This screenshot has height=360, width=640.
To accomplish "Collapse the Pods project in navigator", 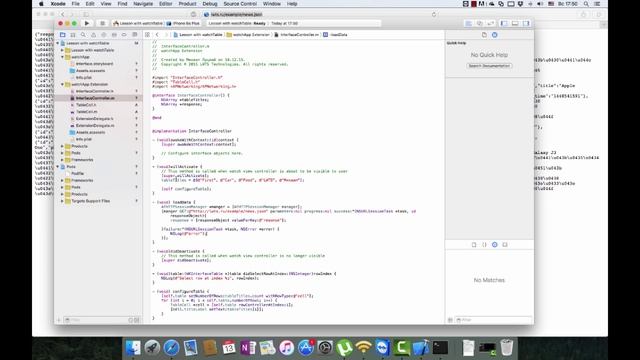I will click(58, 167).
